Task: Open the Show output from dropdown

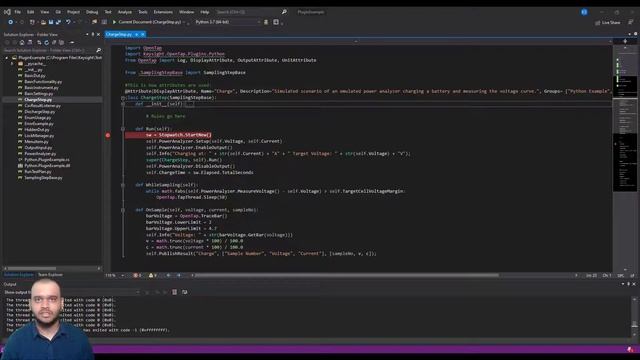Action: pos(138,292)
